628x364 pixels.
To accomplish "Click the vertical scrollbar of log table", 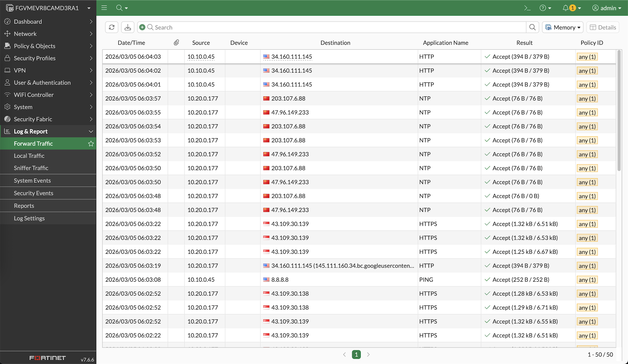I will (x=619, y=111).
